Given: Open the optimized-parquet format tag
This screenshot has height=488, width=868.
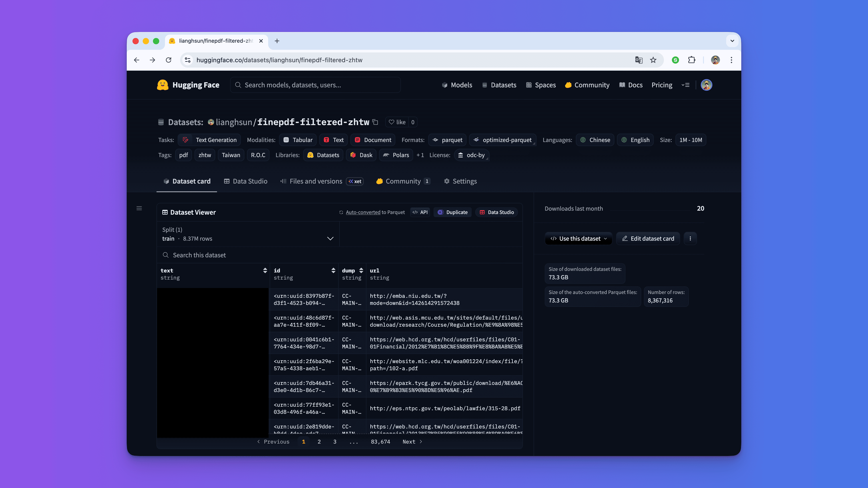Looking at the screenshot, I should 502,140.
